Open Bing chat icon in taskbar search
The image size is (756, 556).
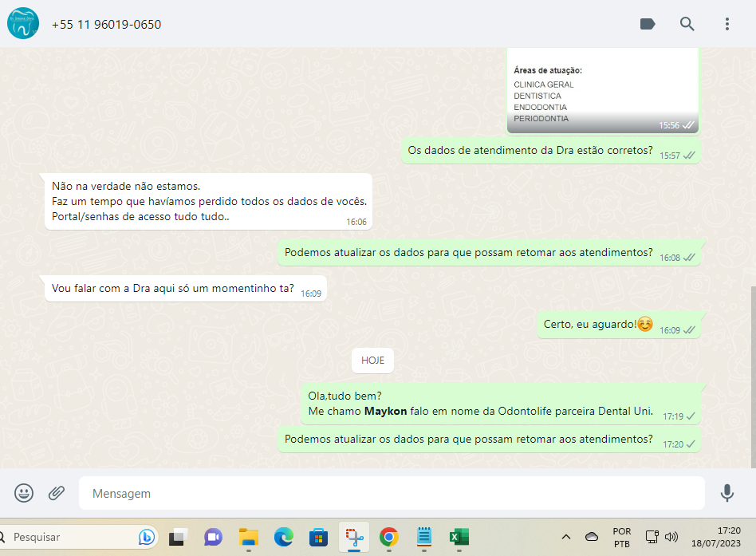147,537
